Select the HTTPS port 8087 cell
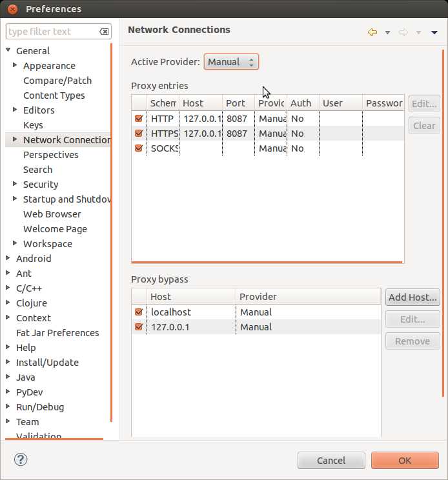448x480 pixels. pyautogui.click(x=238, y=134)
